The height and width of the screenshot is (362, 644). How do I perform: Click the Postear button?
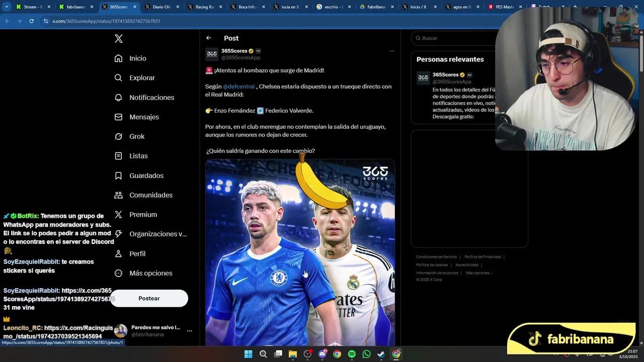(x=149, y=298)
